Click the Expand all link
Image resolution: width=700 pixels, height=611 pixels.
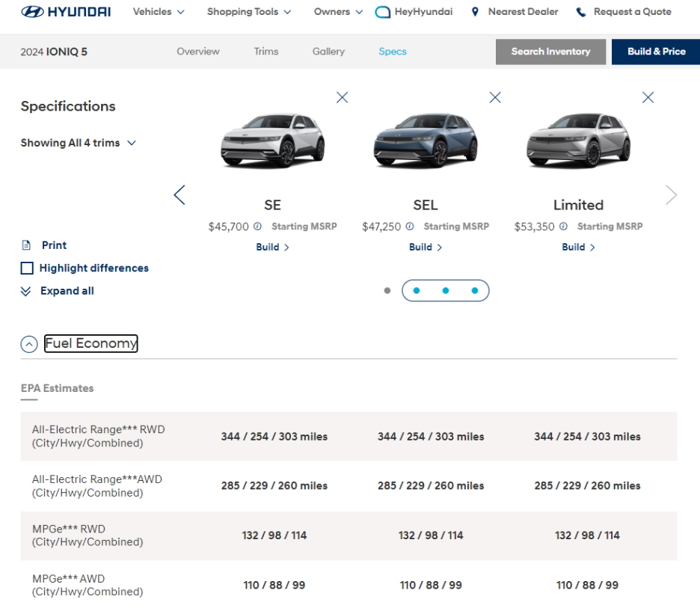pyautogui.click(x=67, y=291)
